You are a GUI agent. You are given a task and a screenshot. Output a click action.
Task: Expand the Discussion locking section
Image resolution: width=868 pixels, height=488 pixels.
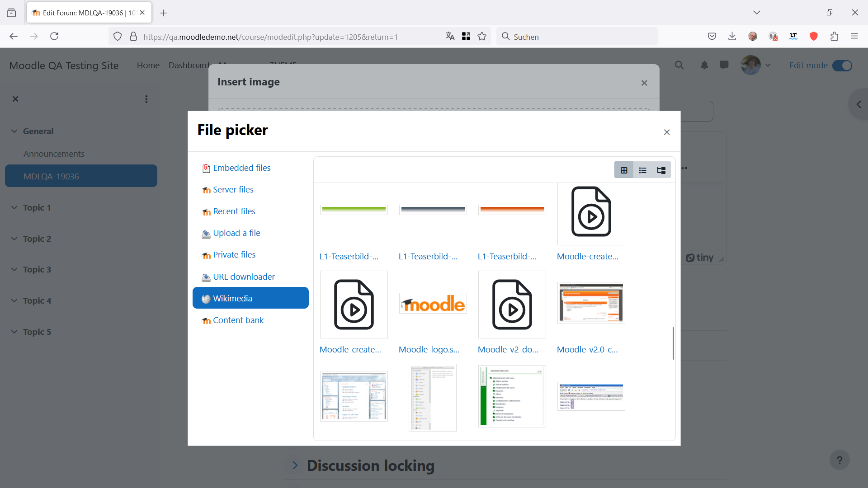tap(295, 465)
